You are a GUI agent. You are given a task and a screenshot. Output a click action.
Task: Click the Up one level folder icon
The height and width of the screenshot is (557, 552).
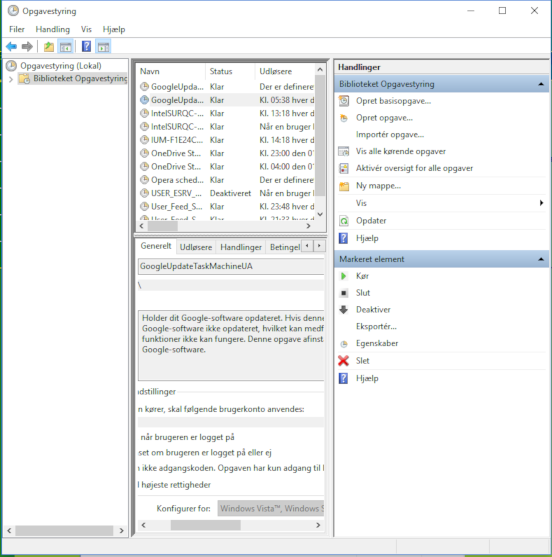[49, 47]
